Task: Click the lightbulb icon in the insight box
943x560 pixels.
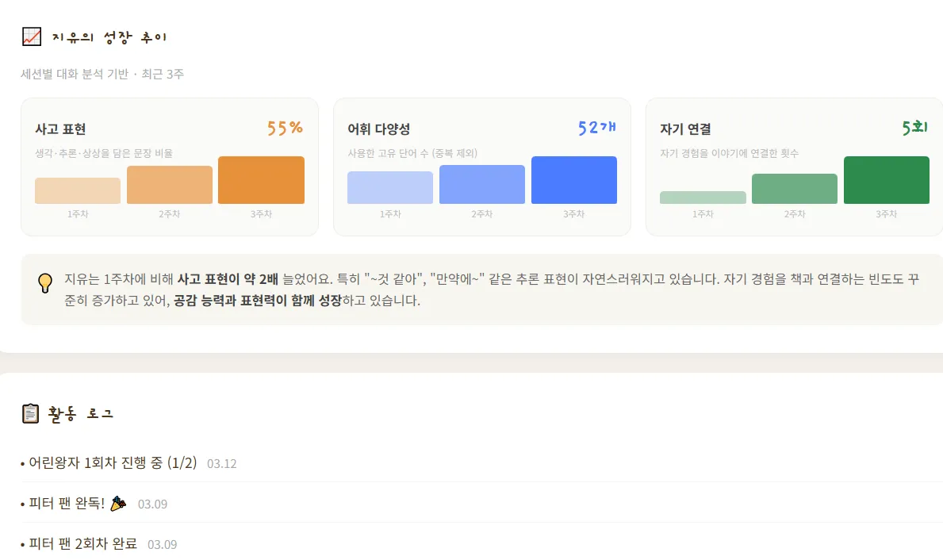Action: point(45,282)
